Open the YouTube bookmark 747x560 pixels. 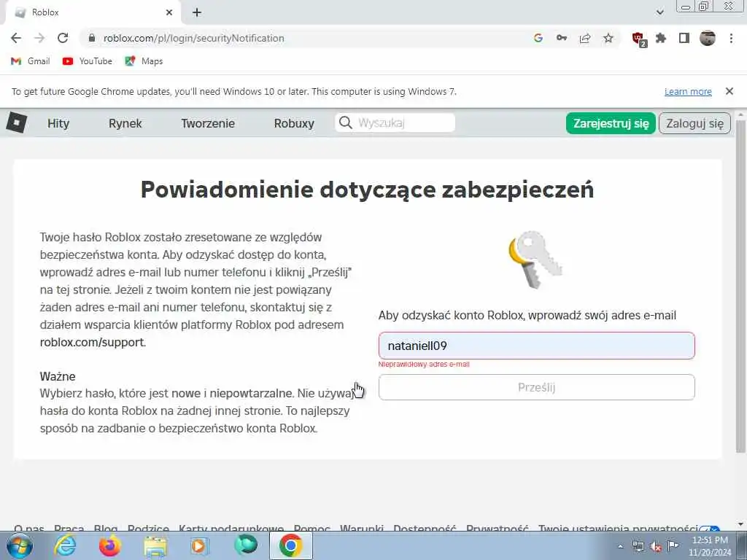coord(88,61)
